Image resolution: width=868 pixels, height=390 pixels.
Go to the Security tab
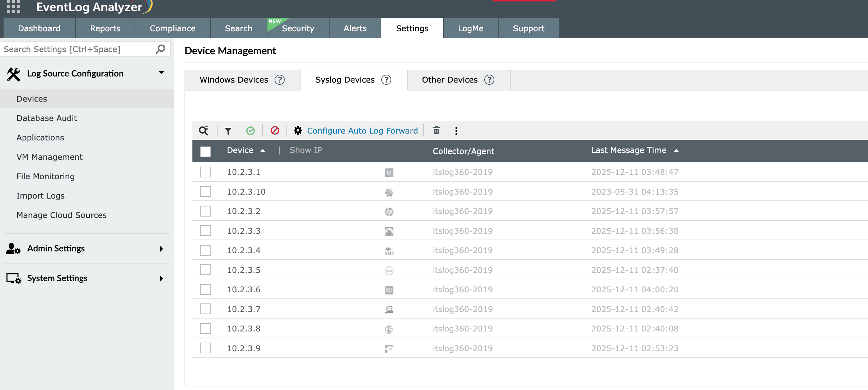[298, 28]
